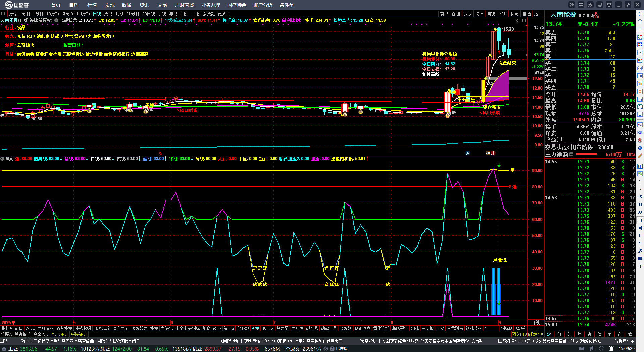Switch to the intraday line chart icon

click(640, 53)
